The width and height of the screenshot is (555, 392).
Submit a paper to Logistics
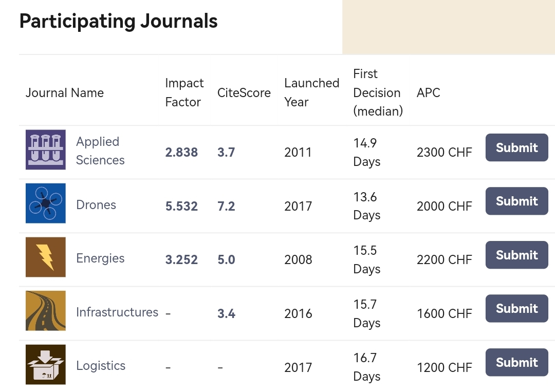click(x=516, y=362)
